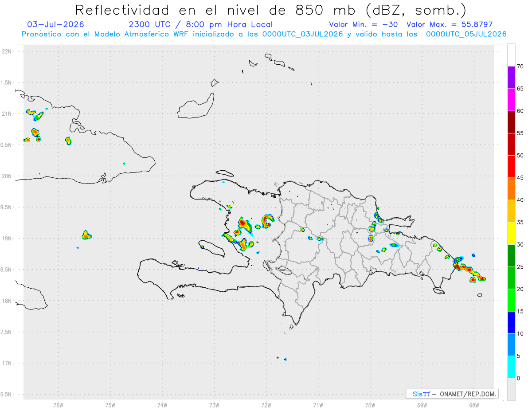Click the 'Valor Max. = 55.8797' readout

click(450, 24)
